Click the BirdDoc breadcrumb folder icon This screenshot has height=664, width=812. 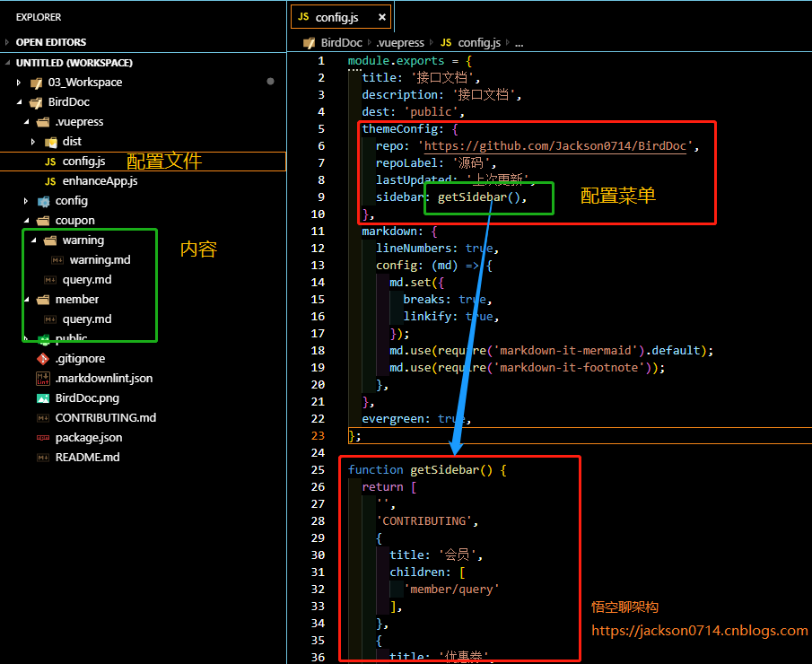coord(310,43)
